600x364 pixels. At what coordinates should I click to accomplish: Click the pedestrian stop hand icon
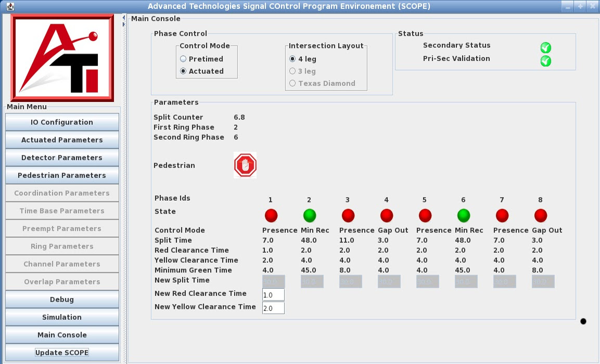(x=245, y=165)
